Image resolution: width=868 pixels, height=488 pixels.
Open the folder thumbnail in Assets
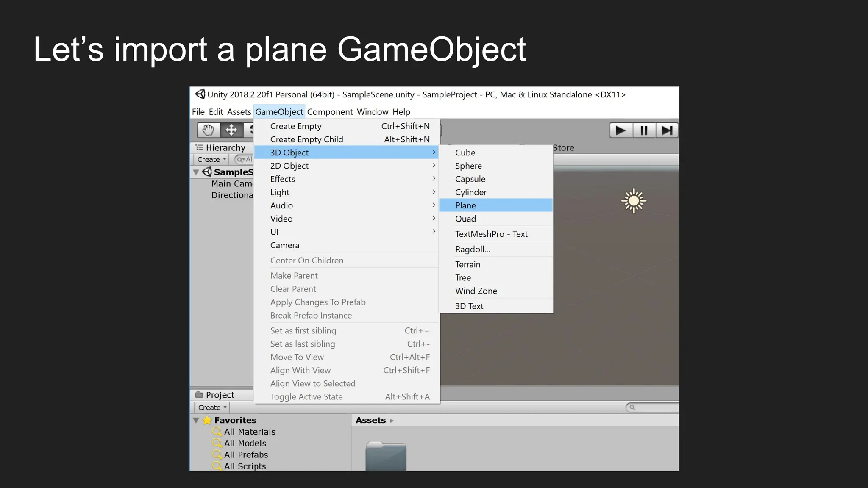click(386, 456)
